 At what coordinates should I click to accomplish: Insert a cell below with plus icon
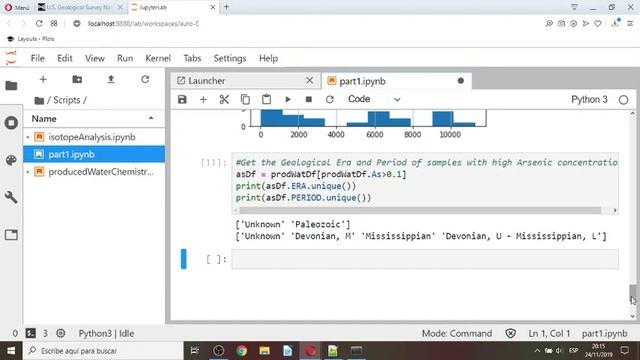(x=203, y=99)
